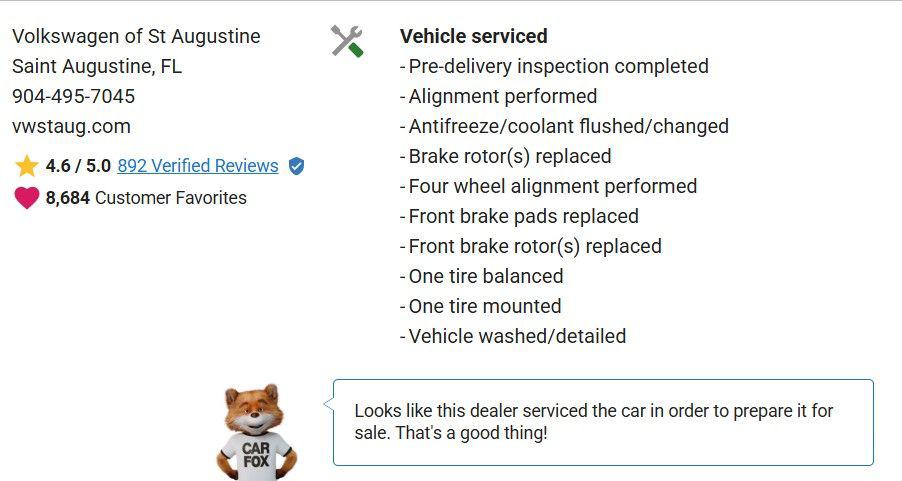Viewport: 902px width, 481px height.
Task: Click the 8,684 Customer Favorites text
Action: 146,198
